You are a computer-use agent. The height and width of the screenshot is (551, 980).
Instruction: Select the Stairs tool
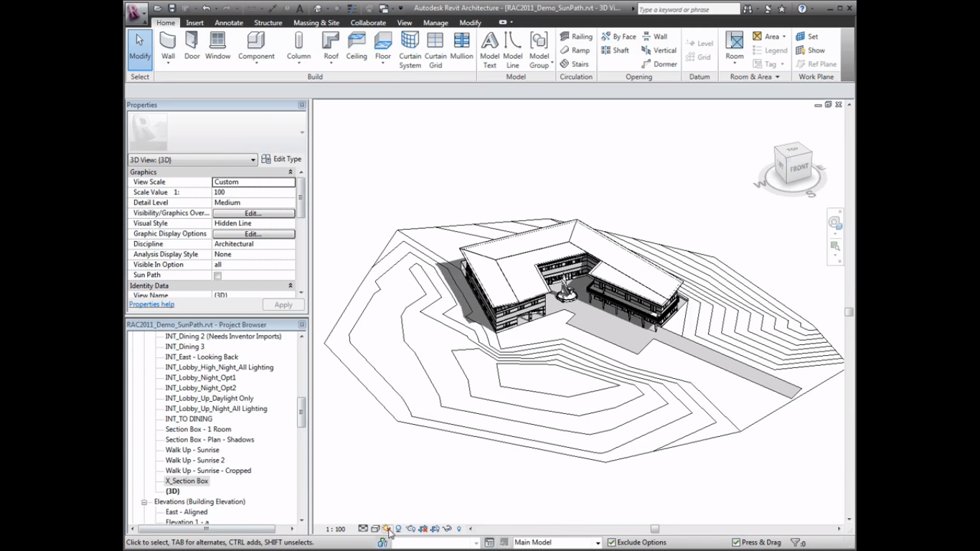tap(574, 64)
